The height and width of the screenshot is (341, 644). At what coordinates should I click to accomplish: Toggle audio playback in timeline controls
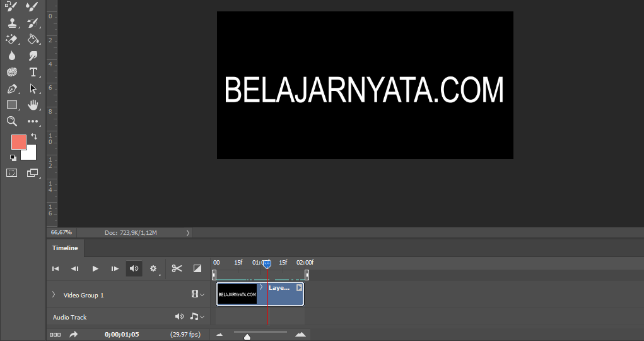point(134,268)
